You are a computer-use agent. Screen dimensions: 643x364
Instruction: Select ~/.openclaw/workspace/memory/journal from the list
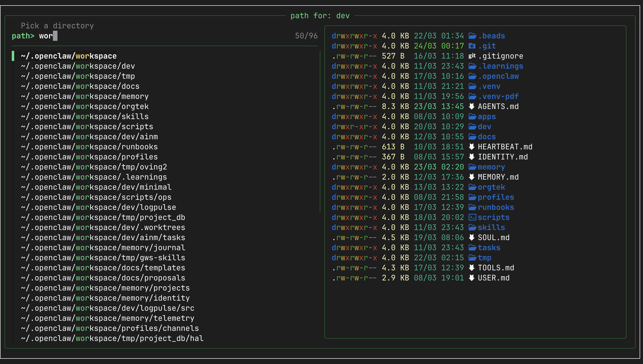103,248
